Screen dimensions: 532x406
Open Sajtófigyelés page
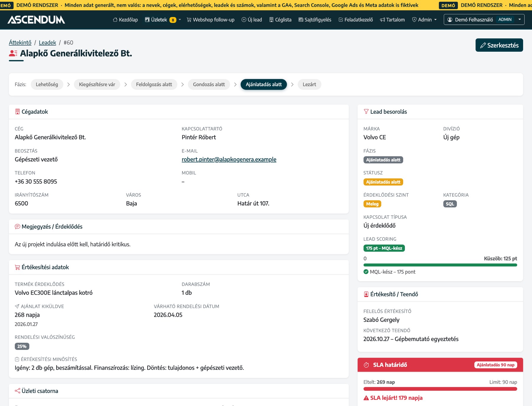click(315, 20)
